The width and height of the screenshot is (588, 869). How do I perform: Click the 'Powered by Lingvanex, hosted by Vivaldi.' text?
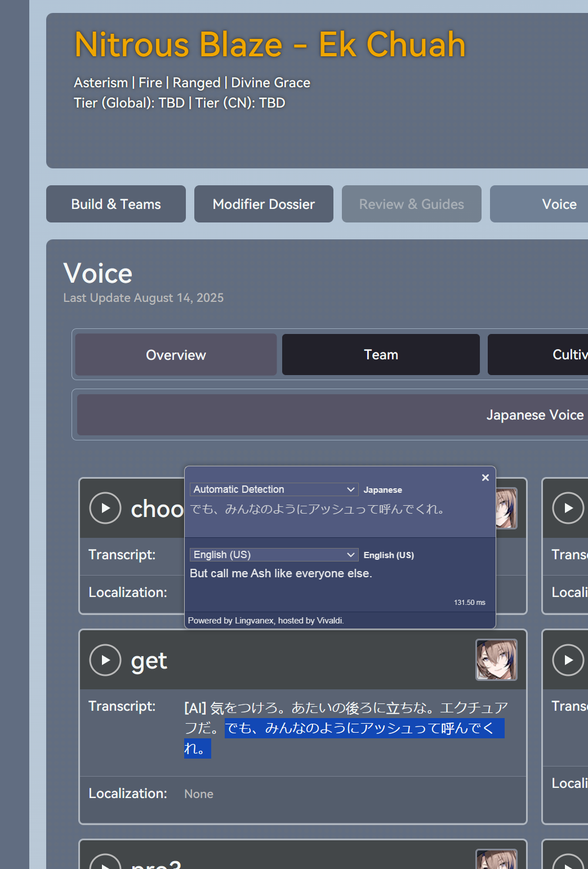tap(266, 621)
